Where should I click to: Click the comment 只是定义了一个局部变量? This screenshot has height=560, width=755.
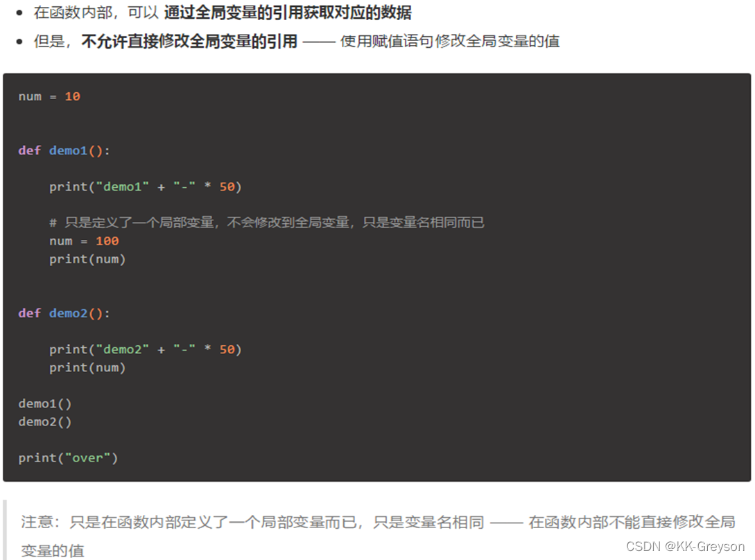[267, 222]
